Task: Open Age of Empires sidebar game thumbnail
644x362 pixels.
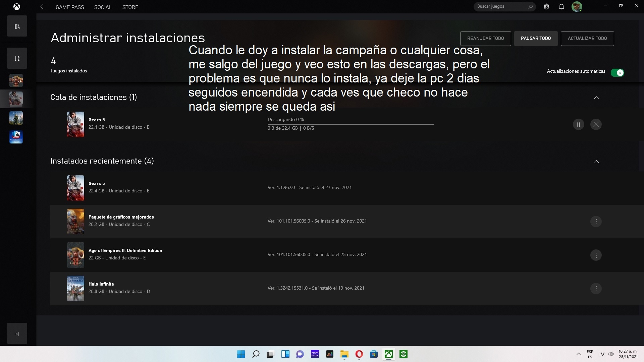Action: tap(16, 80)
